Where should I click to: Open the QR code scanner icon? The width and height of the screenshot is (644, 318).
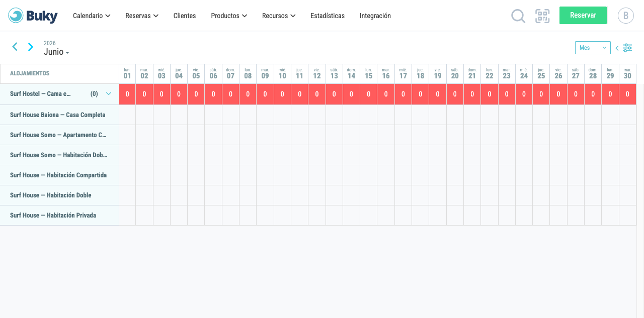click(x=542, y=16)
